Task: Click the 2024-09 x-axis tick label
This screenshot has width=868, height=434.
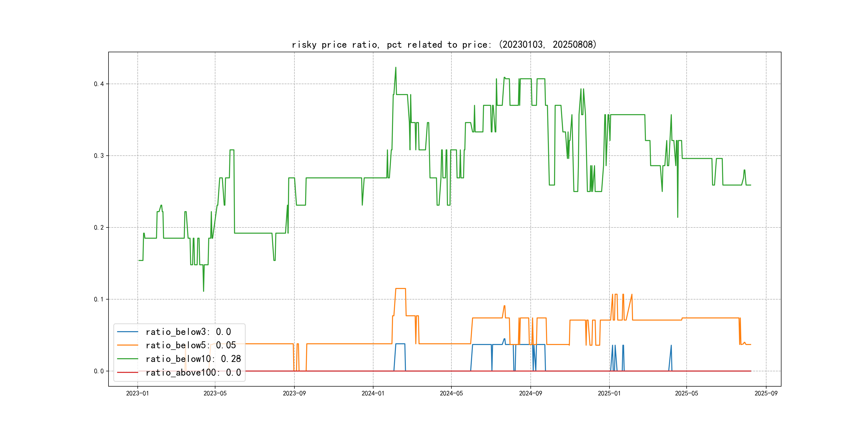Action: coord(530,393)
